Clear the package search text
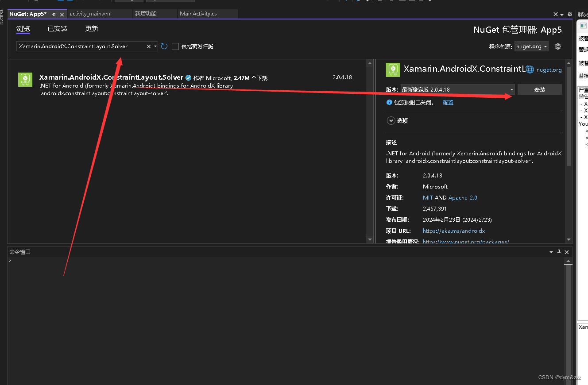This screenshot has height=385, width=588. [149, 46]
